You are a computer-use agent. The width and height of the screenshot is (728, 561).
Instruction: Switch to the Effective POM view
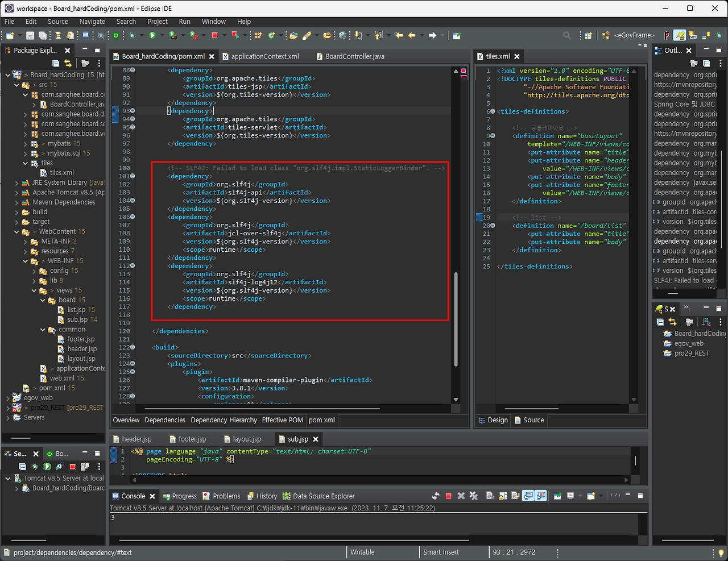click(282, 420)
